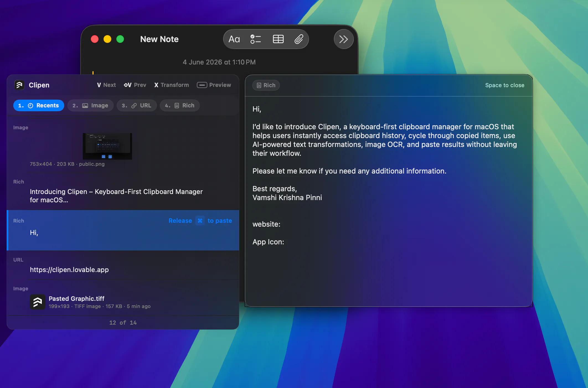Select the public.png image thumbnail
Screen dimensions: 588x388
107,146
